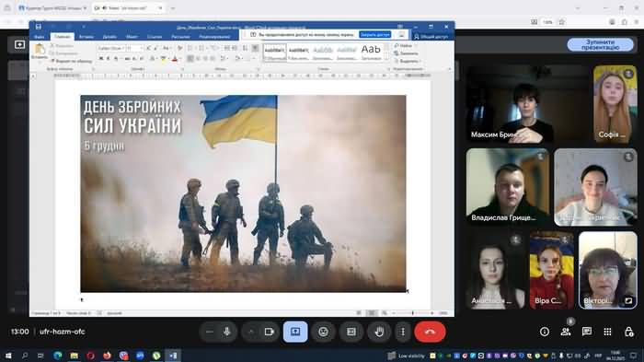
Task: Click Общий доступ in Word
Action: 431,37
